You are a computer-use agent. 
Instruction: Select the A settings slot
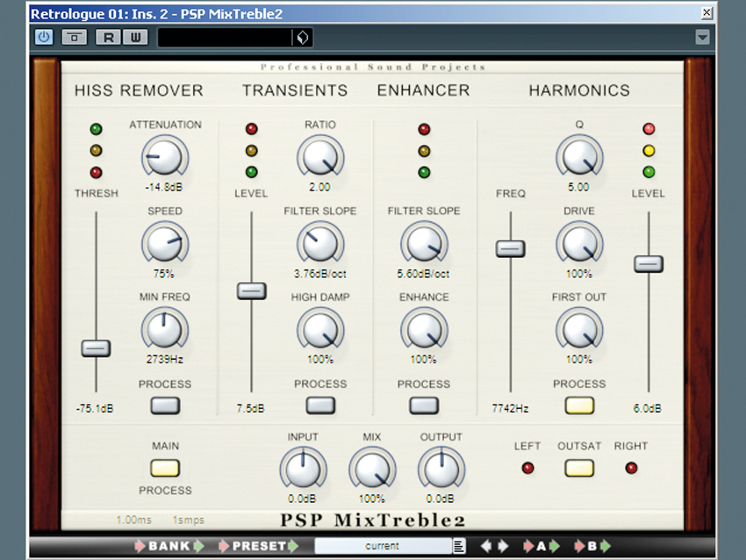542,546
